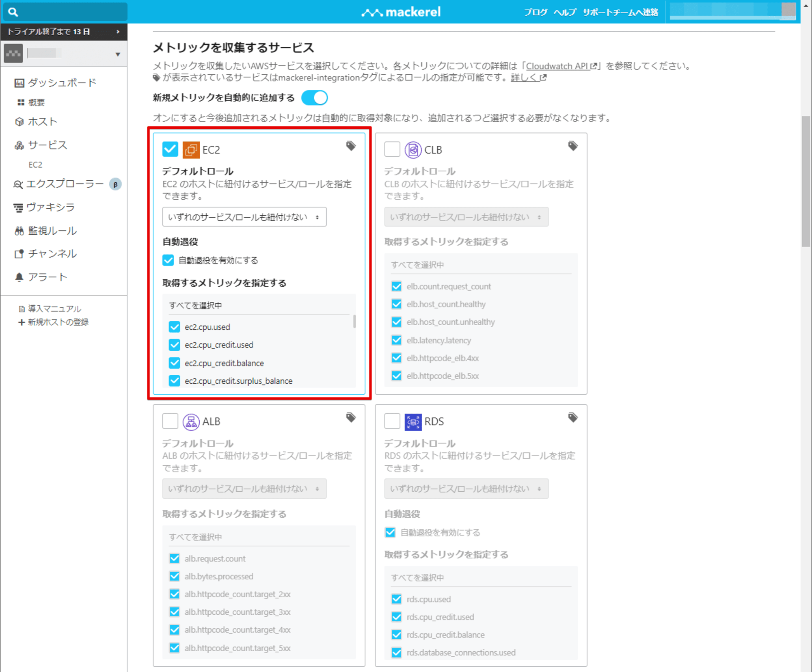Click the tag icon on CLB card
Image resolution: width=812 pixels, height=672 pixels.
click(x=573, y=146)
